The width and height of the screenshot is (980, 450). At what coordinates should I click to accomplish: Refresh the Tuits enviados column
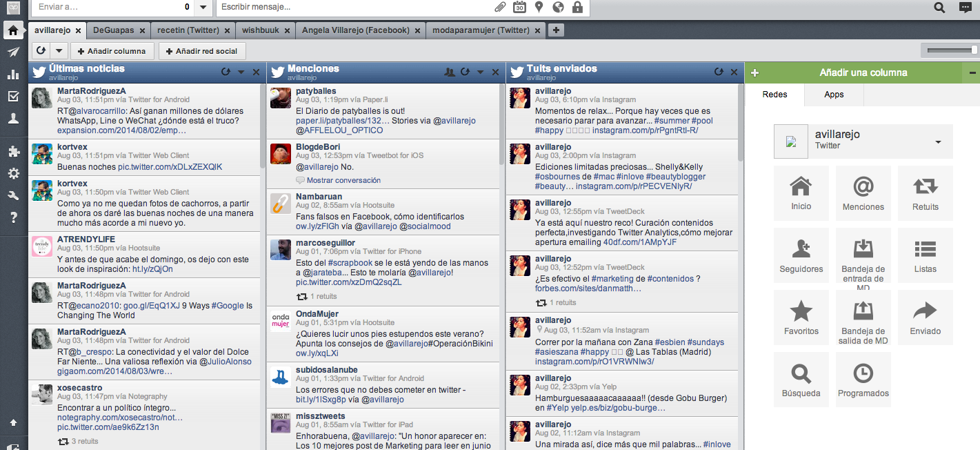(x=719, y=72)
